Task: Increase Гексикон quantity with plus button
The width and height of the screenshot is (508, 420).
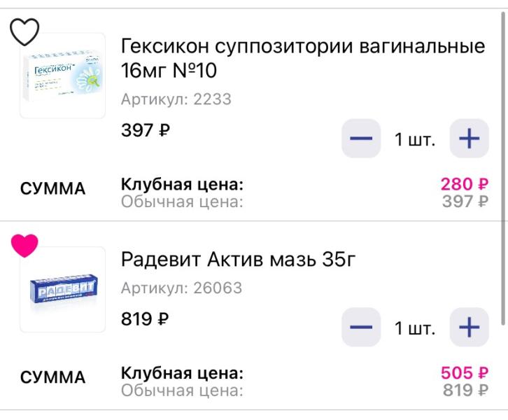Action: click(469, 139)
